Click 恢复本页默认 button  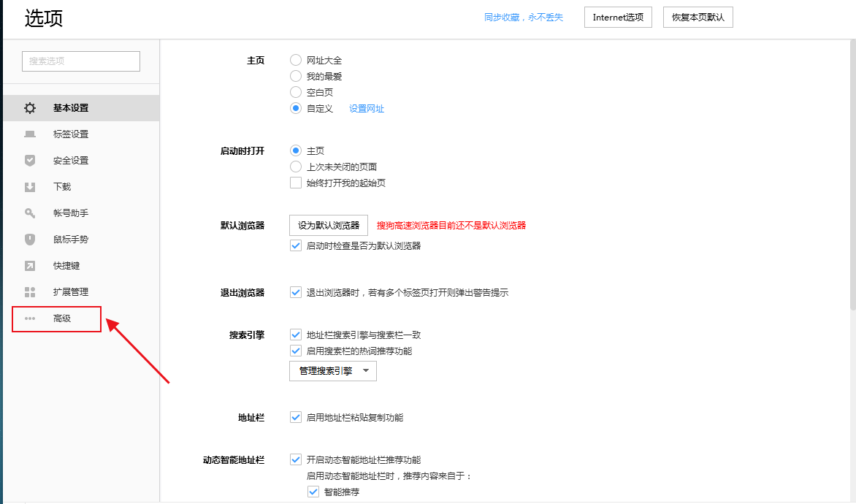[698, 18]
